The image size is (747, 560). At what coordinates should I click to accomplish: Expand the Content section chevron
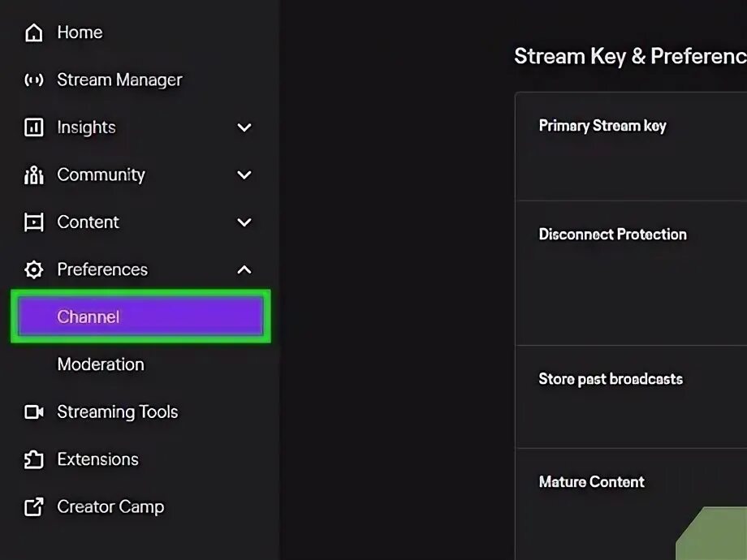[x=244, y=222]
